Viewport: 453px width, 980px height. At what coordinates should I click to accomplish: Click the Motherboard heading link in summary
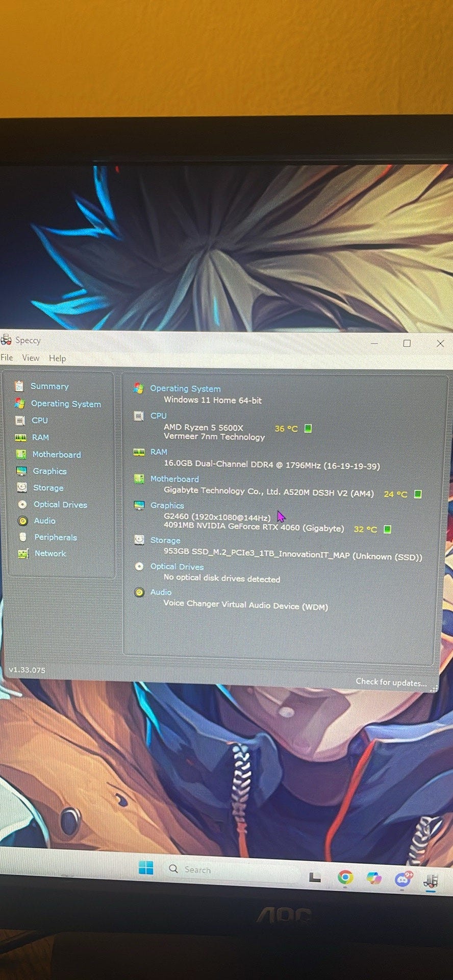pyautogui.click(x=174, y=479)
